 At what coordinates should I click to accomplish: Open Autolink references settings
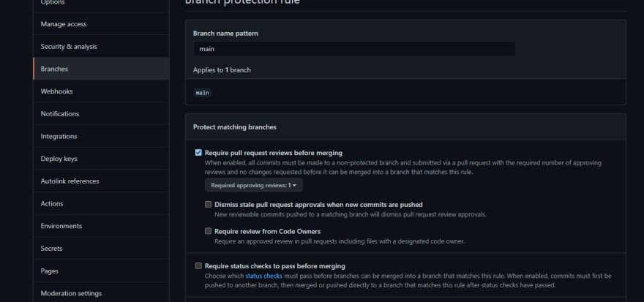[101, 181]
